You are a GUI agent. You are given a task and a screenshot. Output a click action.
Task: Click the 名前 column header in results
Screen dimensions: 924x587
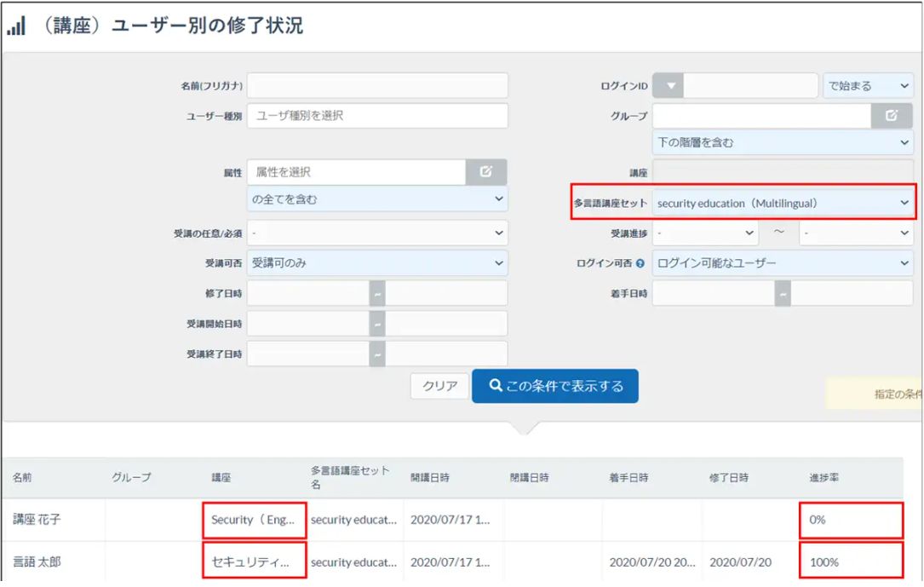23,478
